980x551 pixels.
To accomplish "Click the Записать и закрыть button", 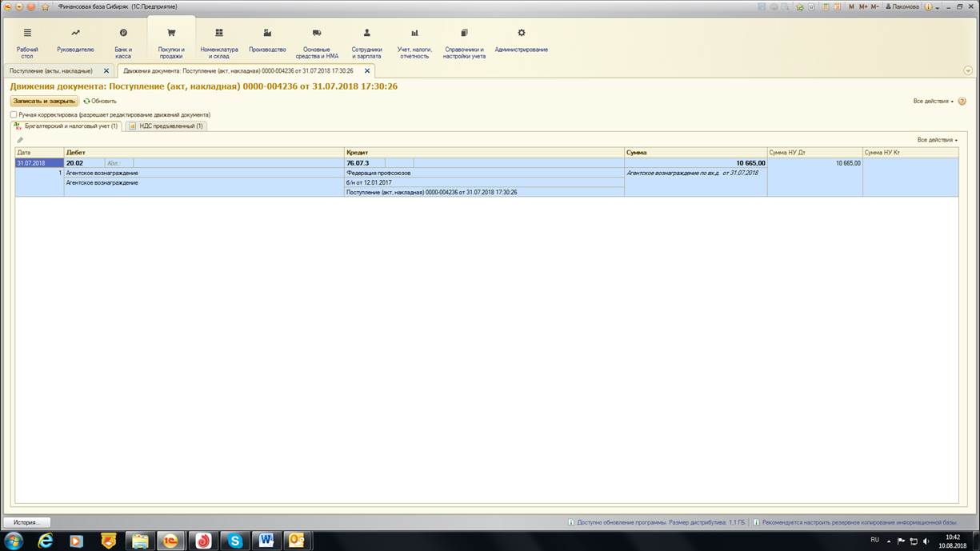I will pyautogui.click(x=44, y=102).
